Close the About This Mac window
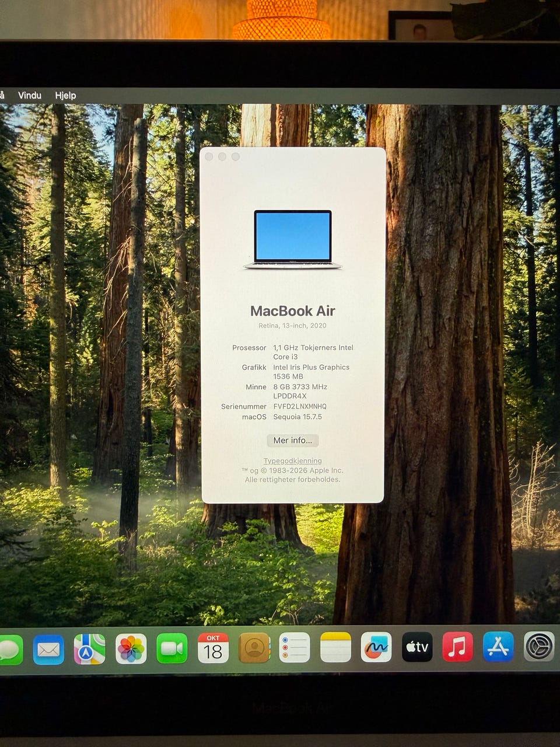 pyautogui.click(x=209, y=156)
